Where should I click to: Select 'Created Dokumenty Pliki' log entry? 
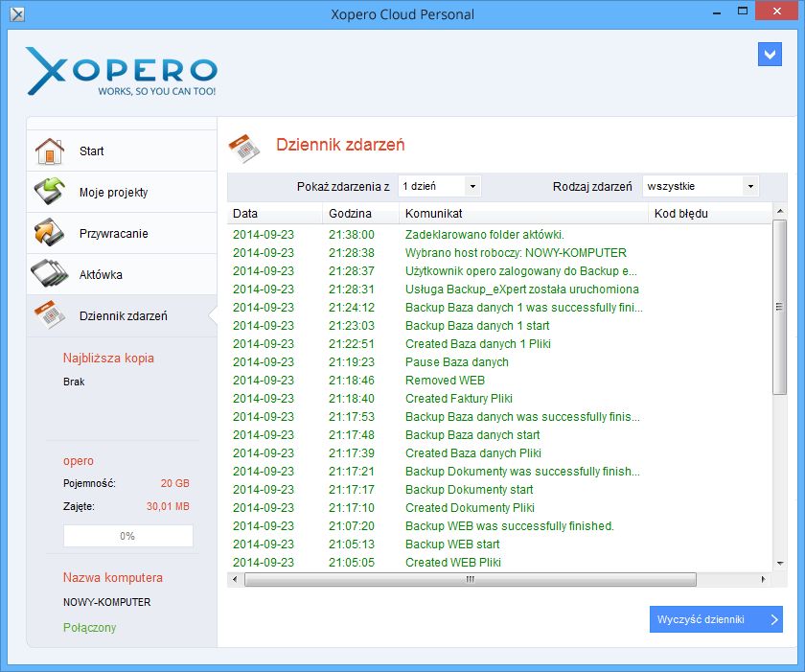pyautogui.click(x=499, y=508)
